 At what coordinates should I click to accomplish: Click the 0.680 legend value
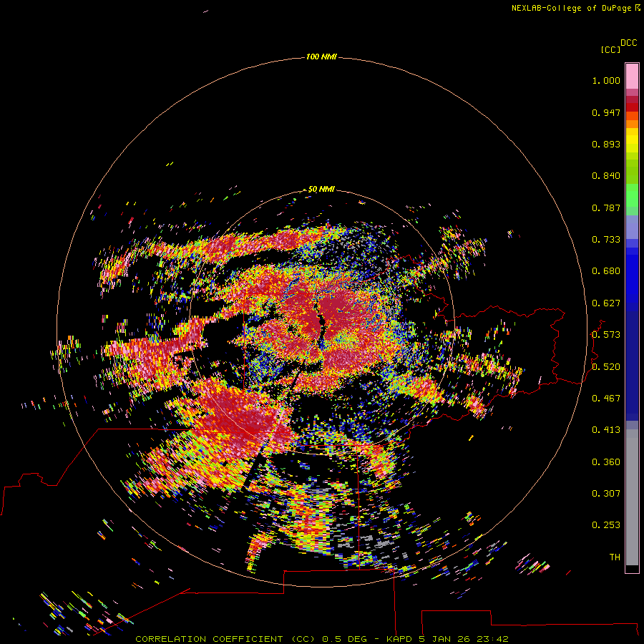click(x=606, y=271)
